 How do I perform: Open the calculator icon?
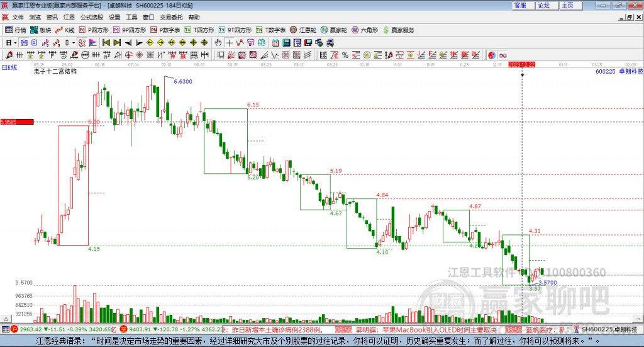pos(286,43)
